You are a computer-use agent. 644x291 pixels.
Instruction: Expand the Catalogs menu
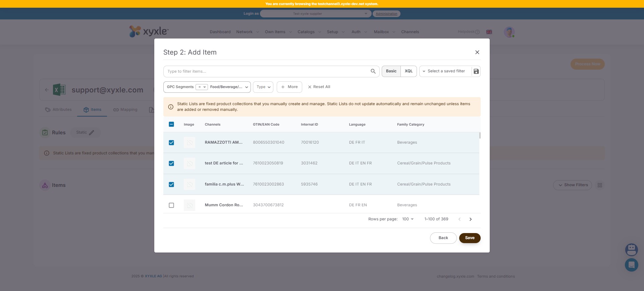coord(309,32)
